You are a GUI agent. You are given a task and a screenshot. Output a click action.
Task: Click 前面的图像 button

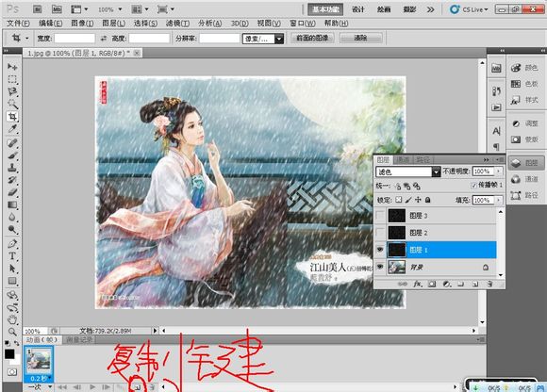(312, 38)
